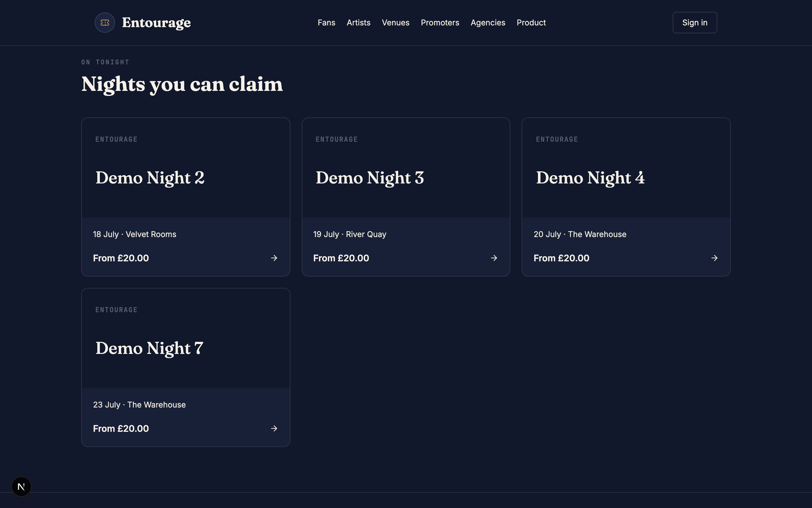The image size is (812, 508).
Task: Open the Entourage brand name link
Action: (x=156, y=23)
